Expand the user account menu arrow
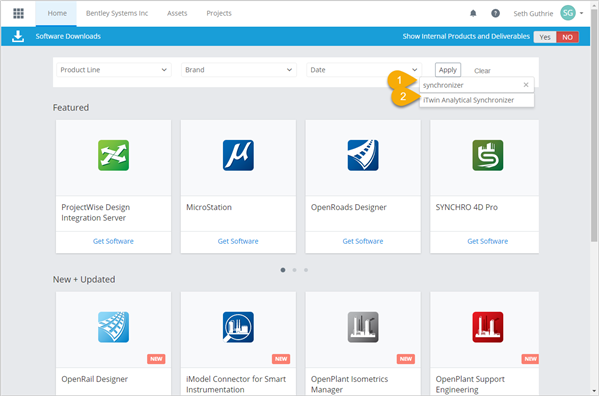599x396 pixels. pyautogui.click(x=581, y=13)
